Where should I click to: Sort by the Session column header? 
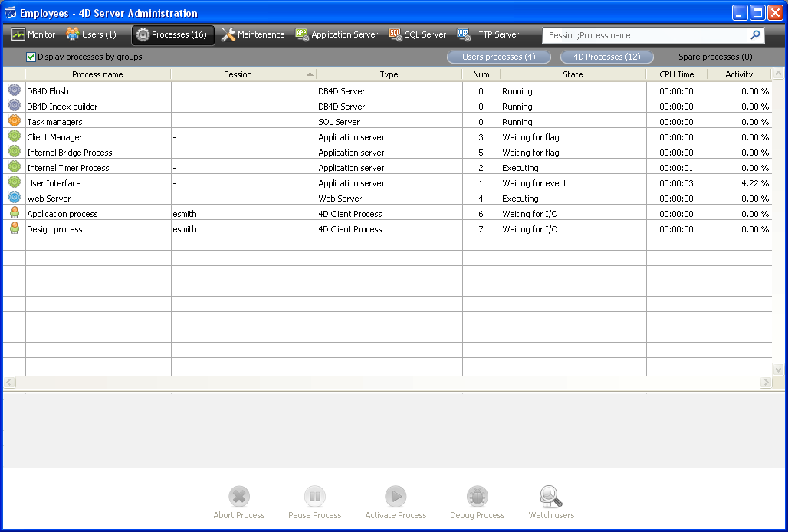(x=244, y=74)
